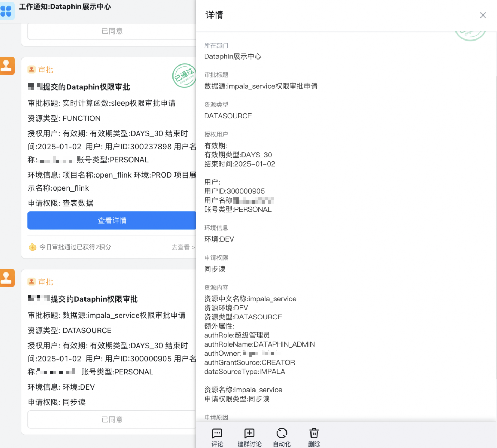Click the 审批 icon on the DATASOURCE approval card
The height and width of the screenshot is (448, 497).
click(x=32, y=281)
